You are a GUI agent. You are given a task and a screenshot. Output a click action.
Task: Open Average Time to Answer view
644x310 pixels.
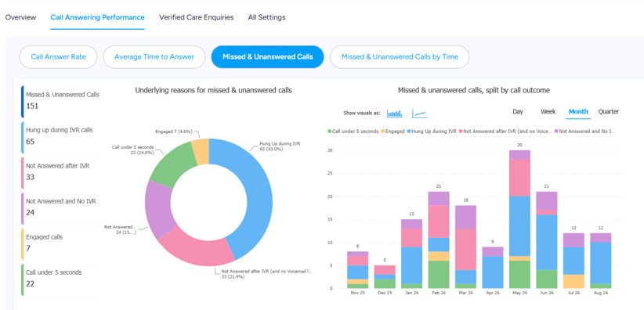[154, 56]
